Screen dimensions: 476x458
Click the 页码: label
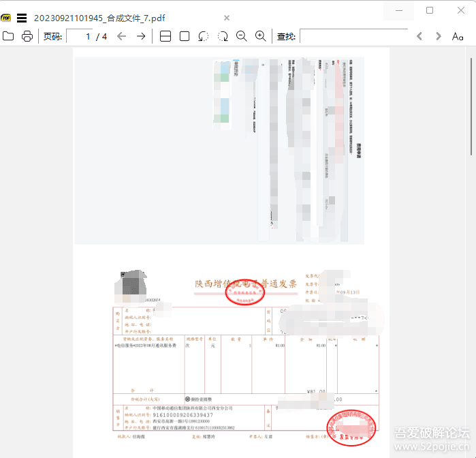coord(52,37)
